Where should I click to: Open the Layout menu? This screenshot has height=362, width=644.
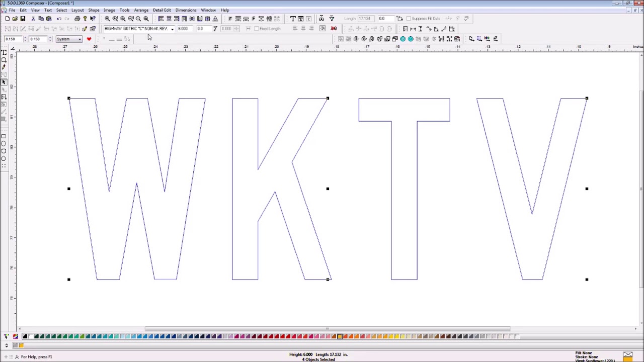point(77,10)
